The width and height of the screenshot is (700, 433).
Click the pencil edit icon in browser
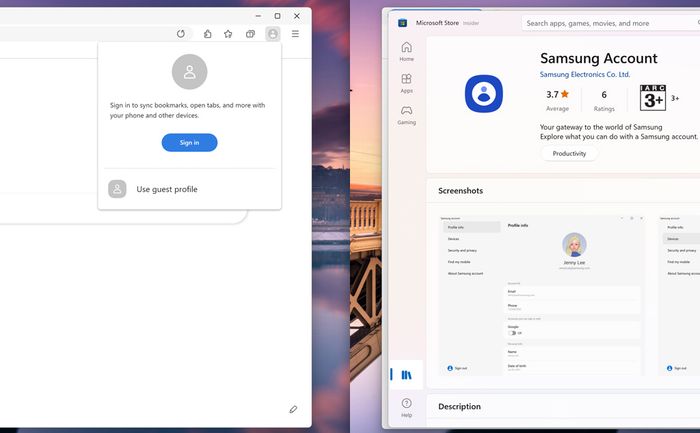click(x=293, y=409)
